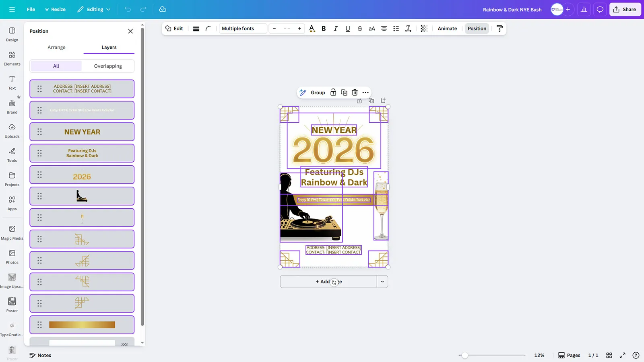Toggle strikethrough formatting
This screenshot has height=362, width=644.
pyautogui.click(x=360, y=29)
